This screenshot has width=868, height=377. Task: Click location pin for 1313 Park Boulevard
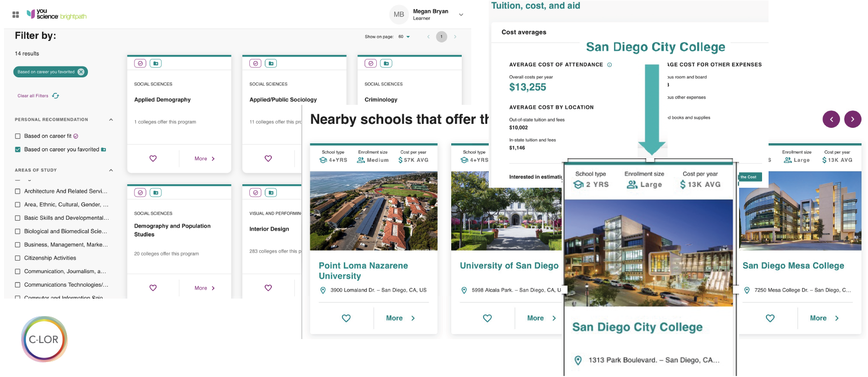click(x=578, y=361)
